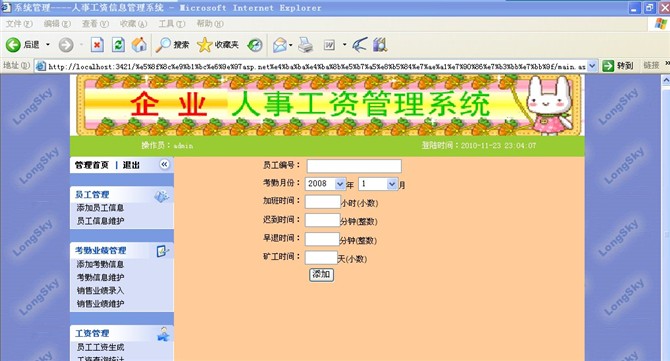670x361 pixels.
Task: Focus the 早退时间 minutes input field
Action: click(322, 239)
